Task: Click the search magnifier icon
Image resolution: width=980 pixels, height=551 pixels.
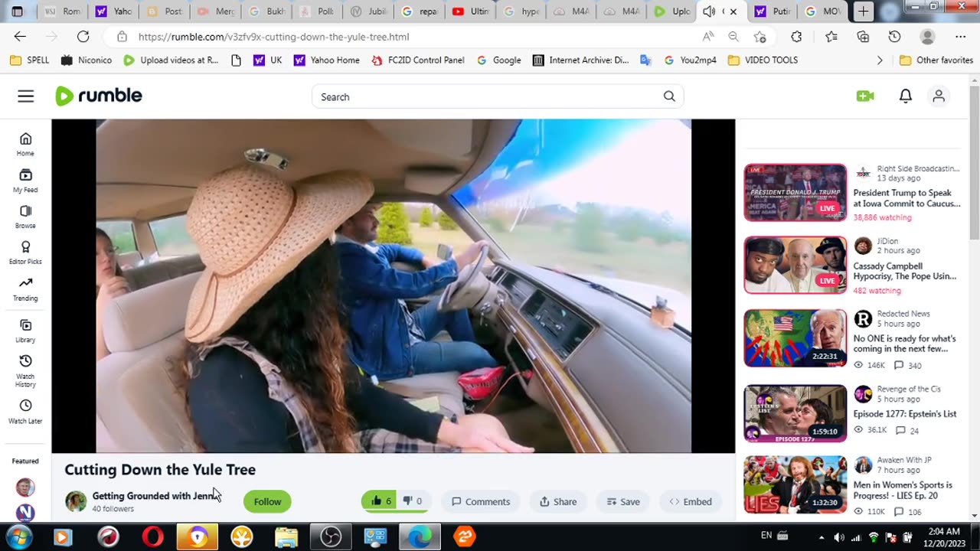Action: (x=669, y=96)
